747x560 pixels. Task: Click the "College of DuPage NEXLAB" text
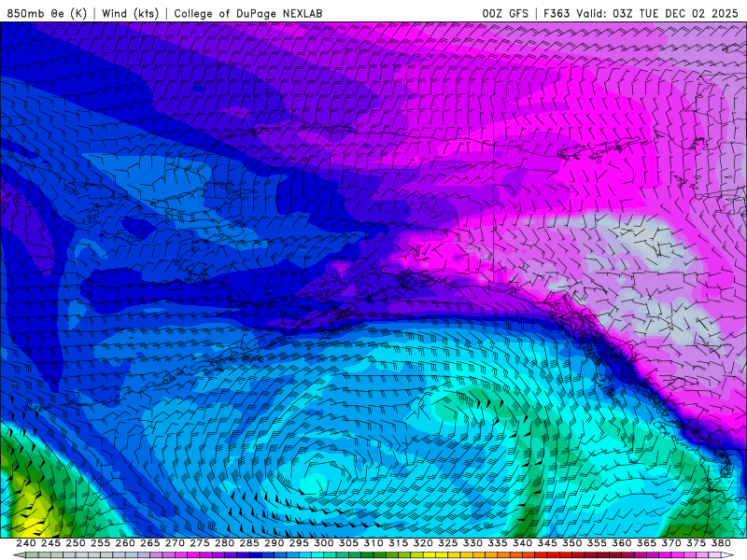(248, 13)
